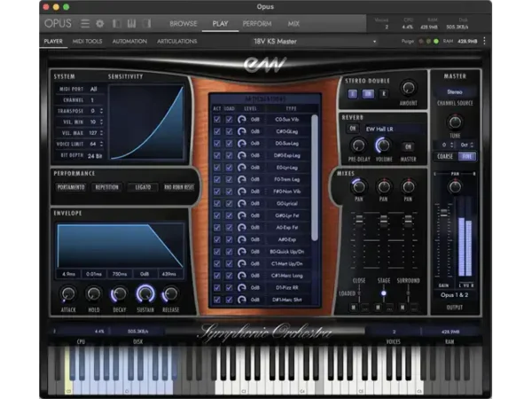Change the Oct tune stepper value

click(472, 145)
